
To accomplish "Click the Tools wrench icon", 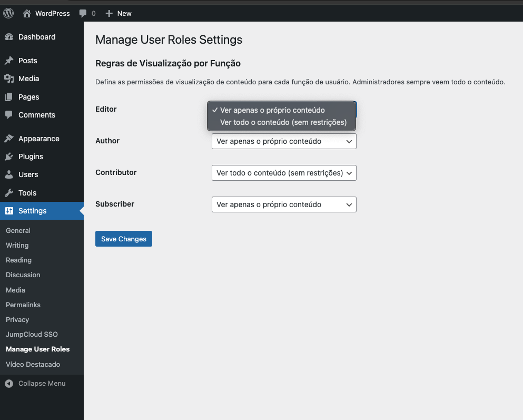I will tap(9, 193).
